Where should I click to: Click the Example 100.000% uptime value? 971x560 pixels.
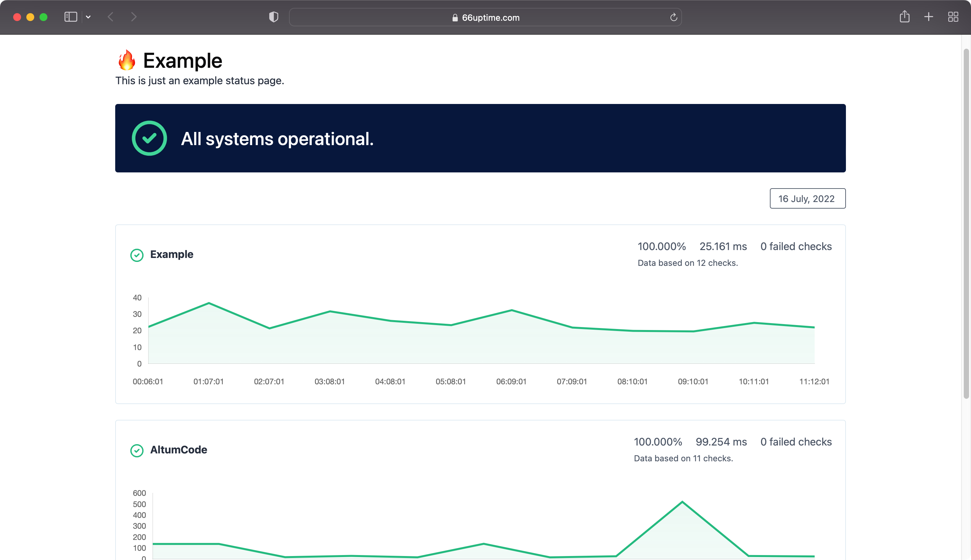pos(662,246)
